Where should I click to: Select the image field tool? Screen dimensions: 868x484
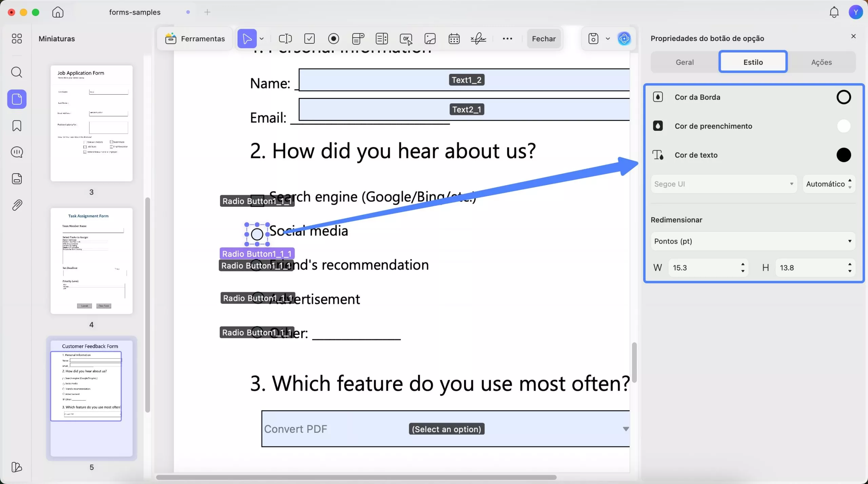pyautogui.click(x=430, y=39)
